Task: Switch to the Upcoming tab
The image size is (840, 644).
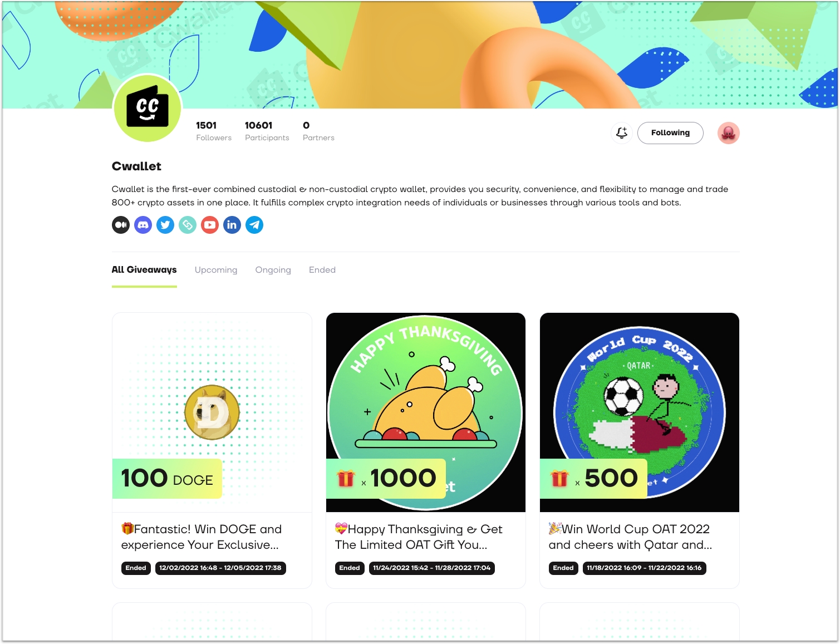Action: click(216, 270)
